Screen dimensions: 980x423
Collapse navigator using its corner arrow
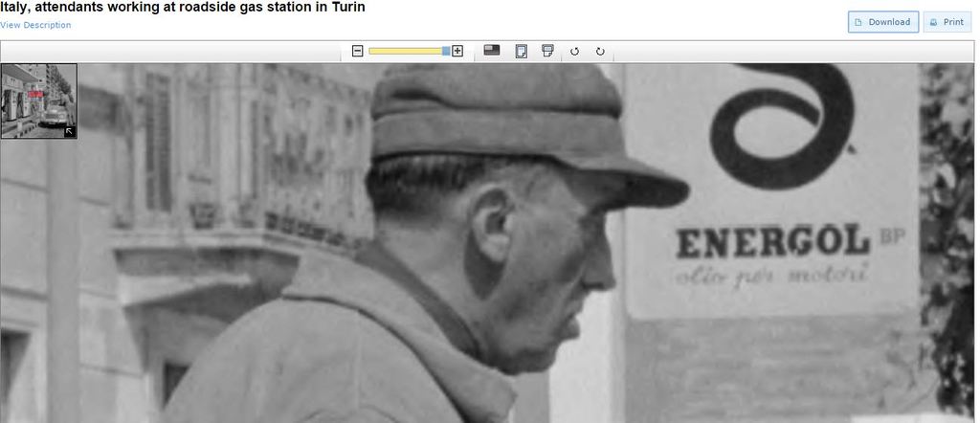(70, 131)
